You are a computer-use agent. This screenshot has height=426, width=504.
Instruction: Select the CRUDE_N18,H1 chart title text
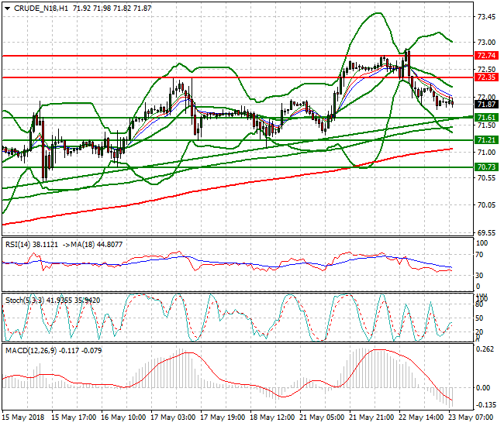tap(41, 9)
